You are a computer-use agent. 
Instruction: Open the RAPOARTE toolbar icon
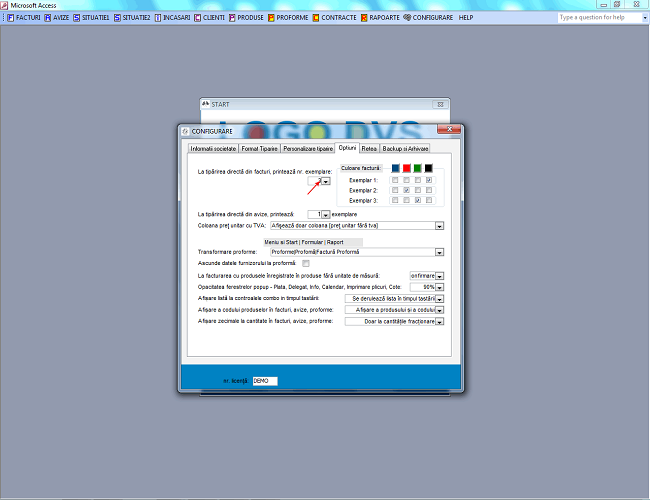(364, 17)
